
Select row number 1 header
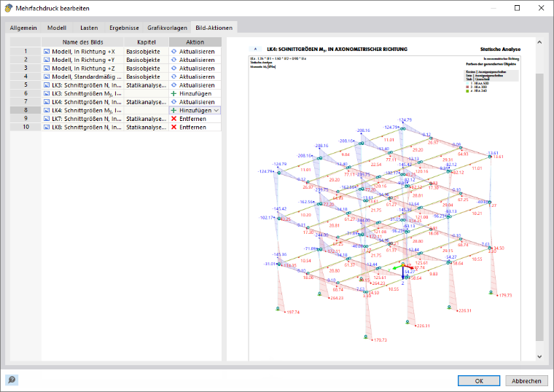point(26,52)
